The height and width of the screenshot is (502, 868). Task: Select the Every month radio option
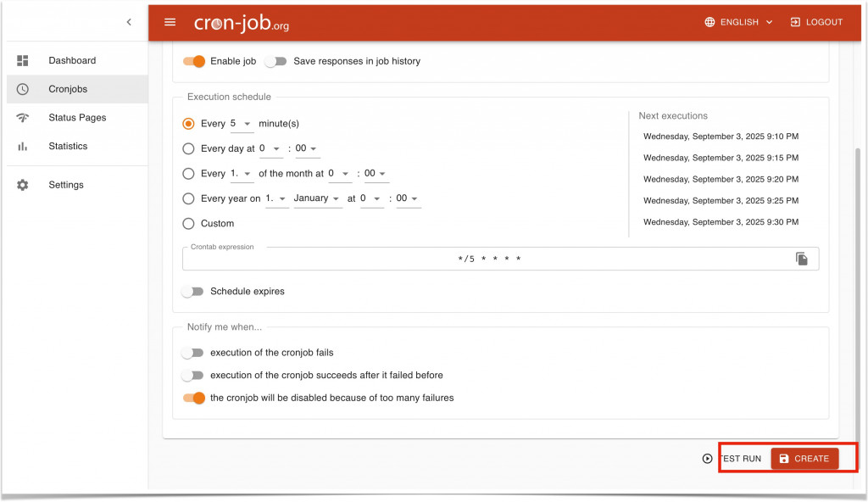point(188,174)
